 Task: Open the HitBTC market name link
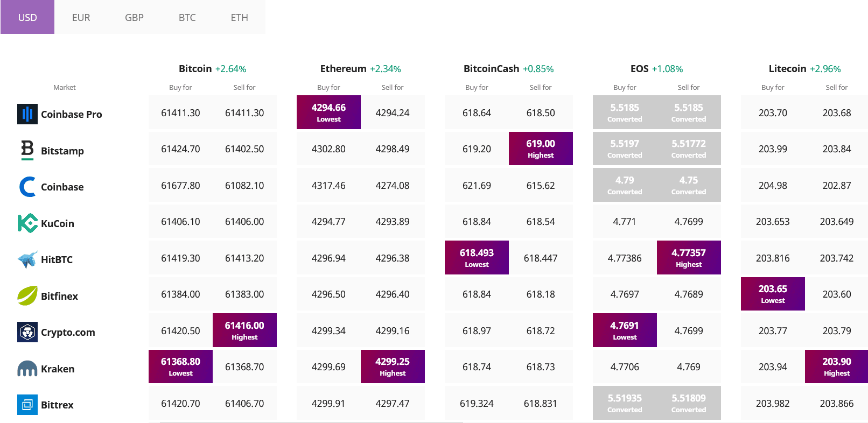(57, 259)
